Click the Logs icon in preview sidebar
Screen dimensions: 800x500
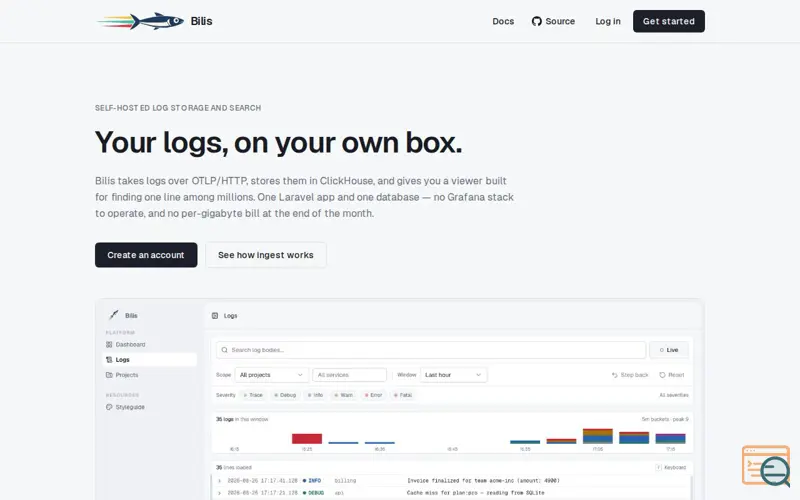click(x=109, y=360)
